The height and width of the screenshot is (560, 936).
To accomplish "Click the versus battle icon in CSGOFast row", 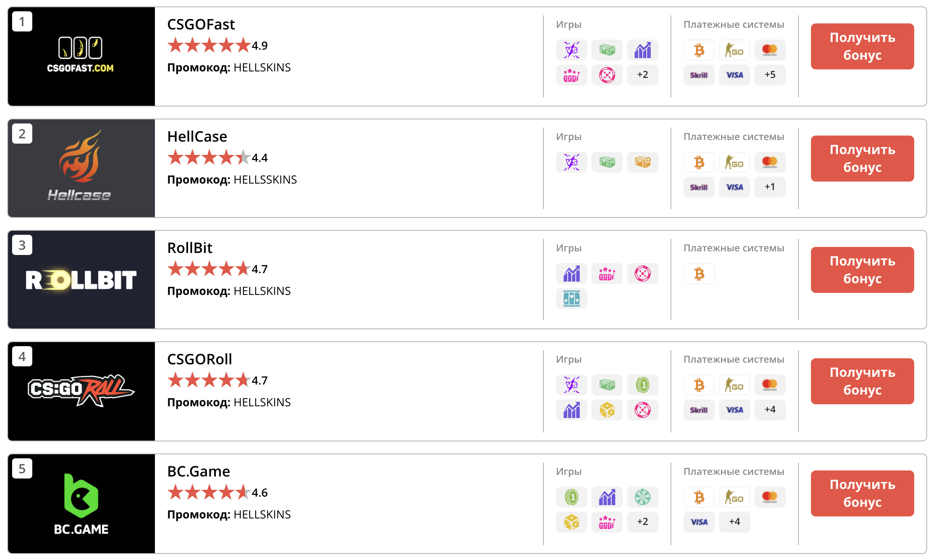I will pyautogui.click(x=571, y=50).
